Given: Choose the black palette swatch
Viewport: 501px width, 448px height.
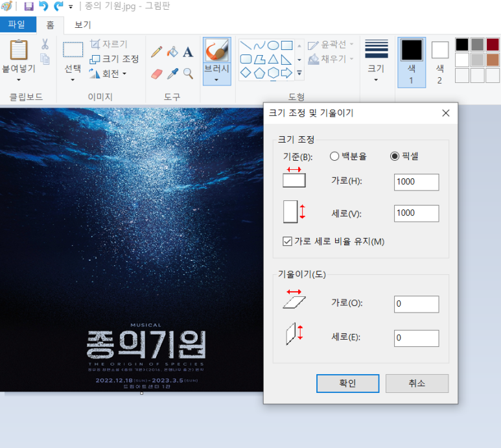Looking at the screenshot, I should coord(461,45).
